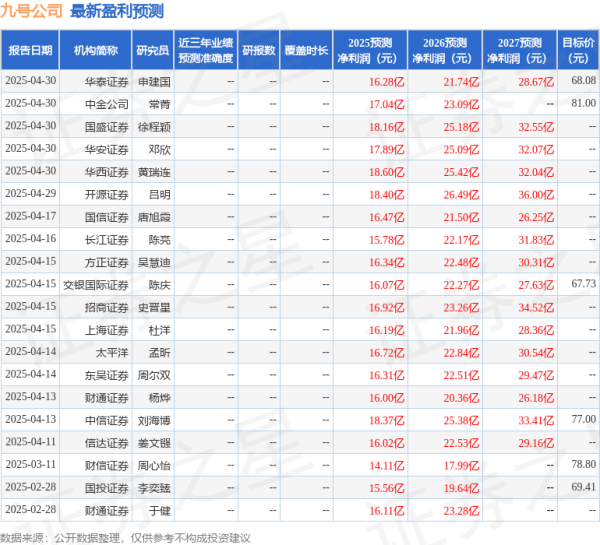Click the 最新盈利预测 heading
600x545 pixels.
[117, 11]
